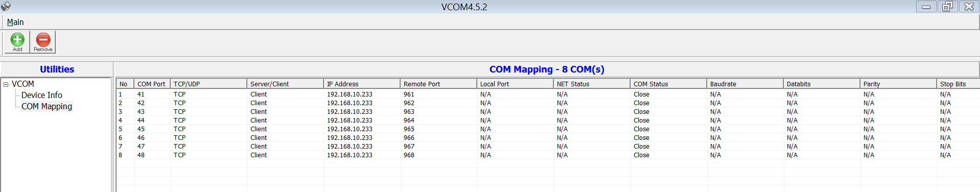The width and height of the screenshot is (980, 192).
Task: Select the row with COM Port 43
Action: point(548,111)
